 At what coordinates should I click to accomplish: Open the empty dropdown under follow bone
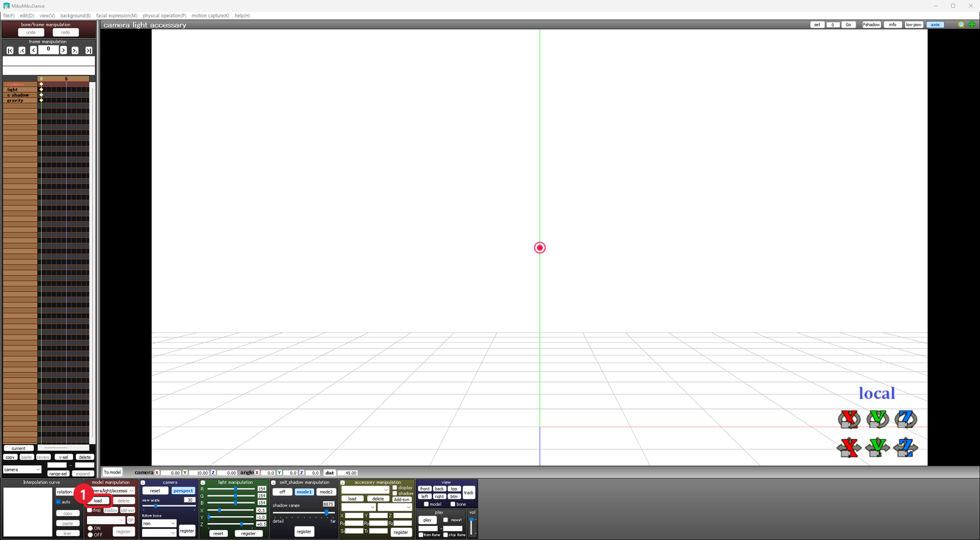click(159, 533)
